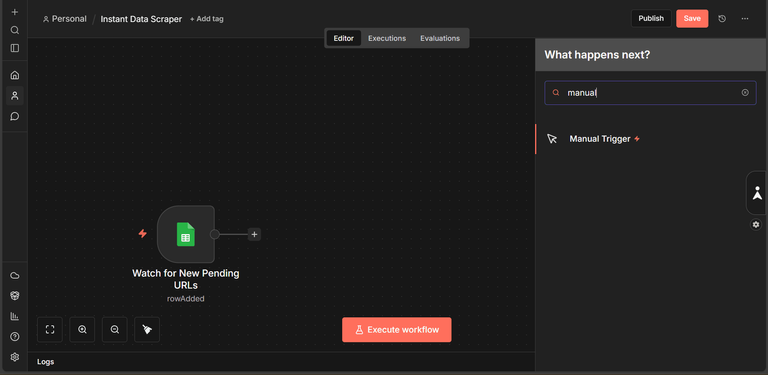Open help question mark icon

(x=15, y=337)
